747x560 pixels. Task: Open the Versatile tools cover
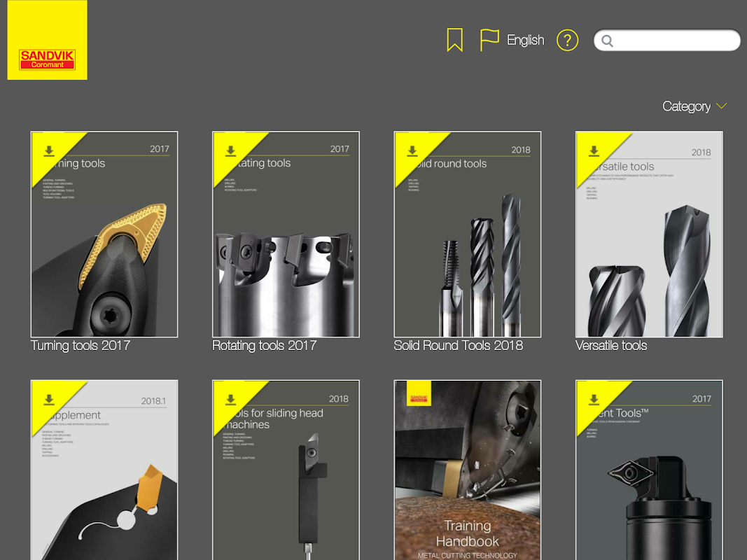(x=650, y=234)
